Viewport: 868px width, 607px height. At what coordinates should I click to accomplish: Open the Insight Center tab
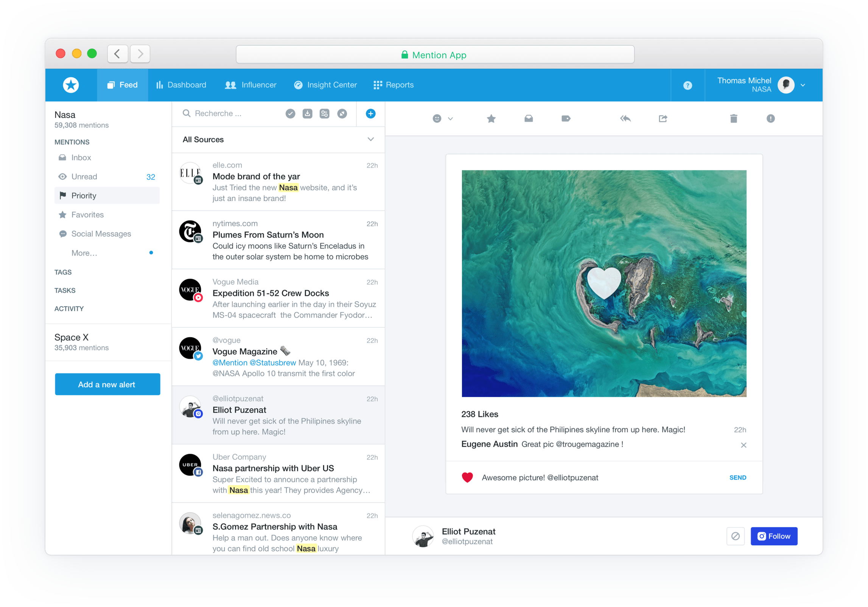click(325, 85)
